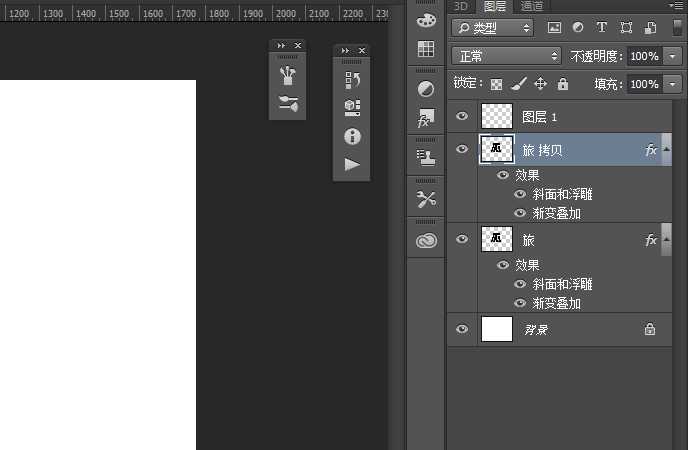This screenshot has height=450, width=700.
Task: Hide the 图层 1 layer
Action: pyautogui.click(x=461, y=117)
